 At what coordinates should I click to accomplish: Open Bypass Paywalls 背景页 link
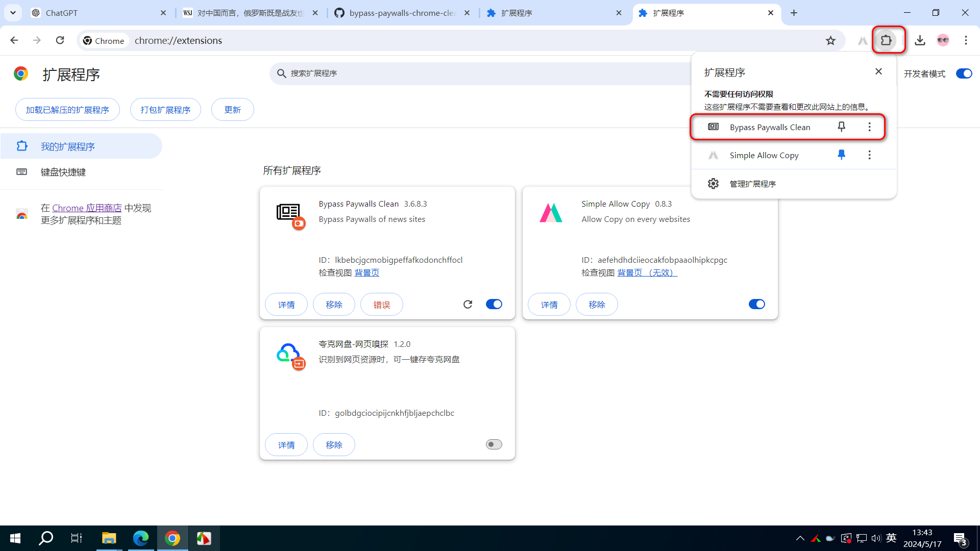point(366,272)
